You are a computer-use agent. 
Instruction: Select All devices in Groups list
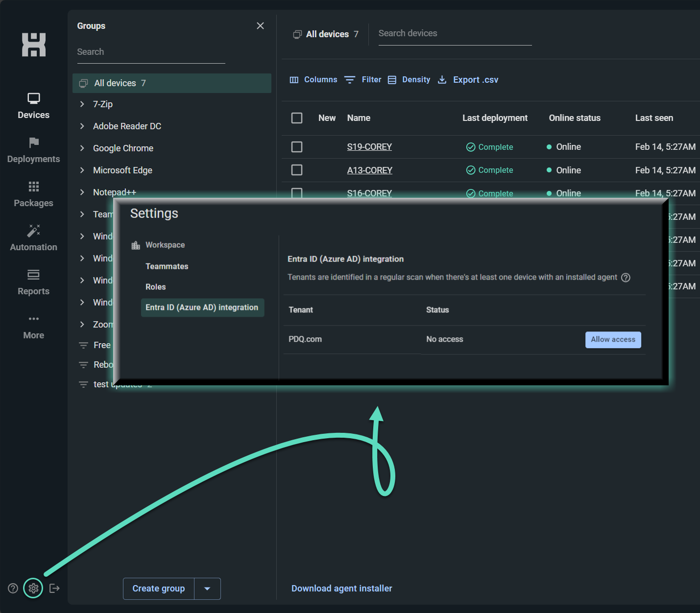pyautogui.click(x=172, y=83)
